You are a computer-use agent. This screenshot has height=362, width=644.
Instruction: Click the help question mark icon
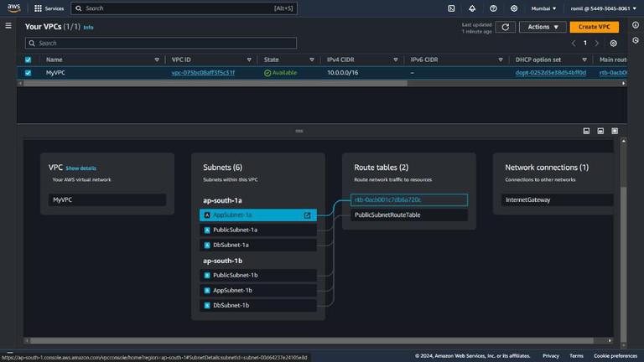(493, 8)
